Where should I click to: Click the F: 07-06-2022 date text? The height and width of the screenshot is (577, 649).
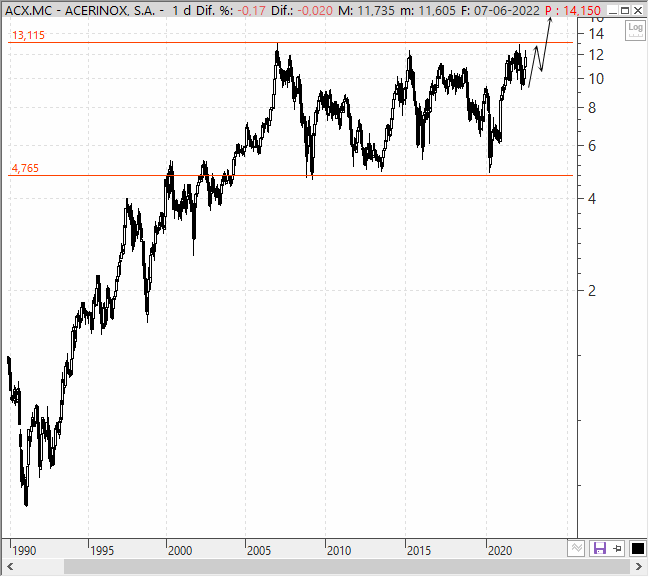tap(501, 10)
